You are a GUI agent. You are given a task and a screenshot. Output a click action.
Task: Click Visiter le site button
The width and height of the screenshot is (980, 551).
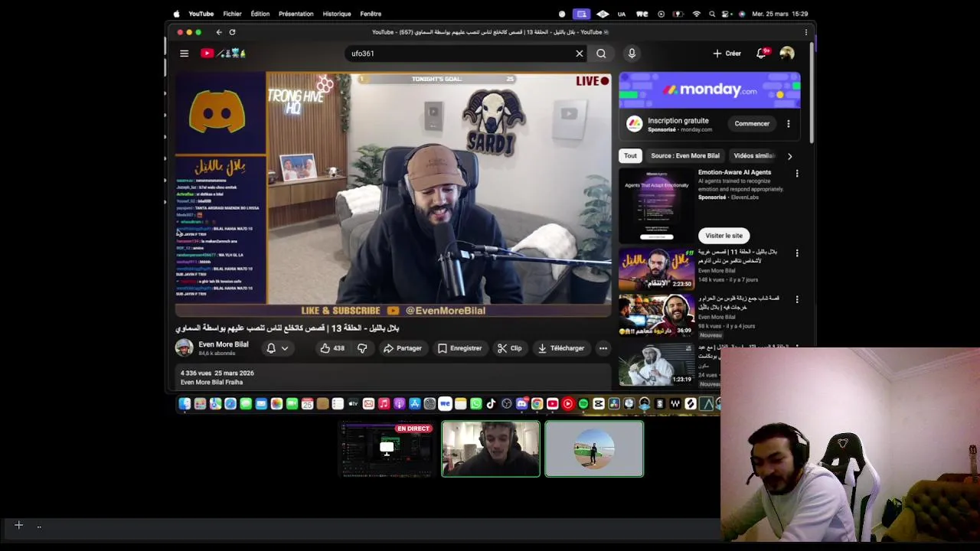click(724, 236)
